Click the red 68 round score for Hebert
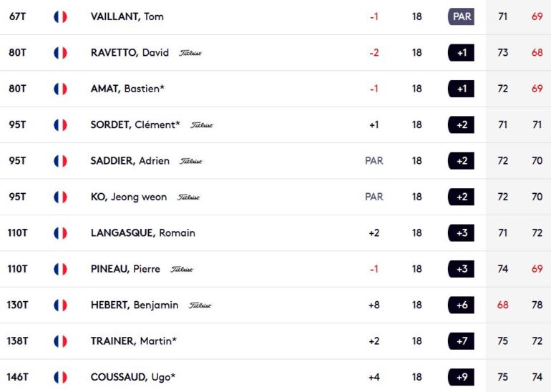Image resolution: width=551 pixels, height=392 pixels. click(502, 305)
